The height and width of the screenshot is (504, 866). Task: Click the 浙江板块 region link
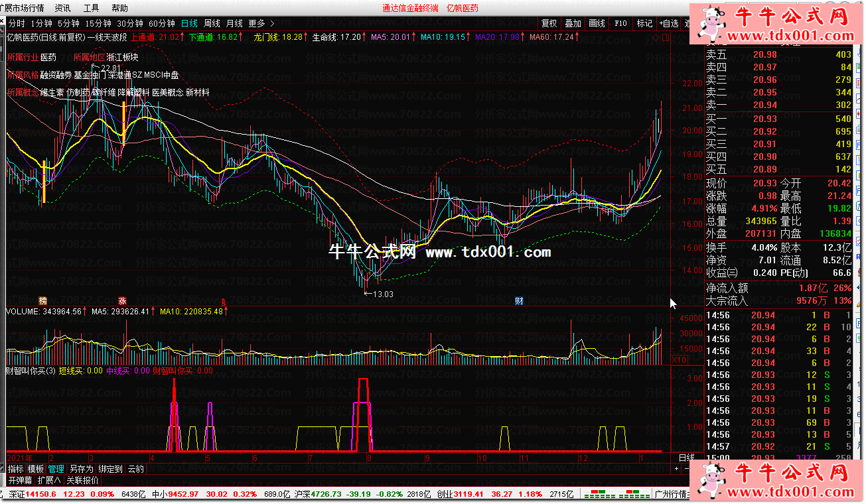pyautogui.click(x=122, y=57)
